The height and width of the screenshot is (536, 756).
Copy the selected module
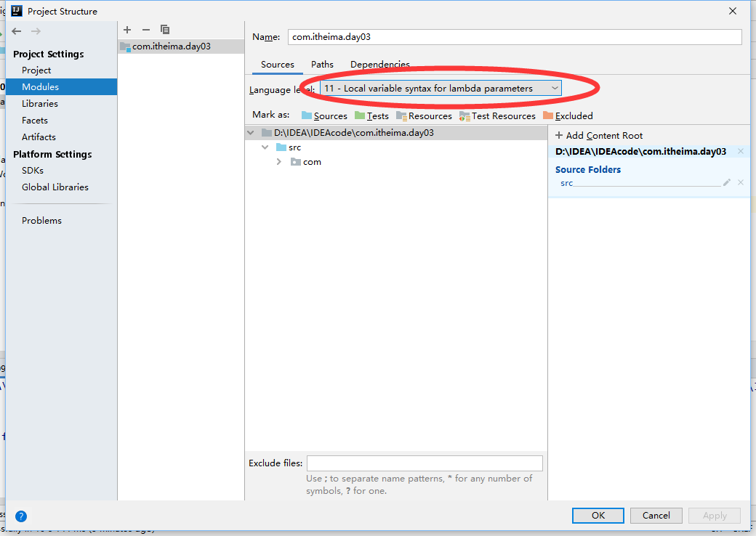click(165, 30)
